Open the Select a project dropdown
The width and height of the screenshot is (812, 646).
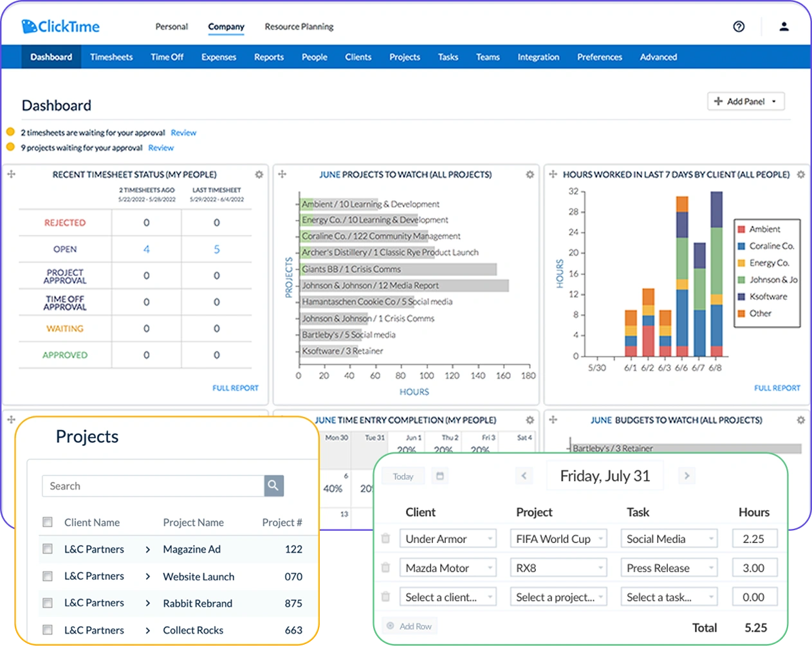point(558,596)
